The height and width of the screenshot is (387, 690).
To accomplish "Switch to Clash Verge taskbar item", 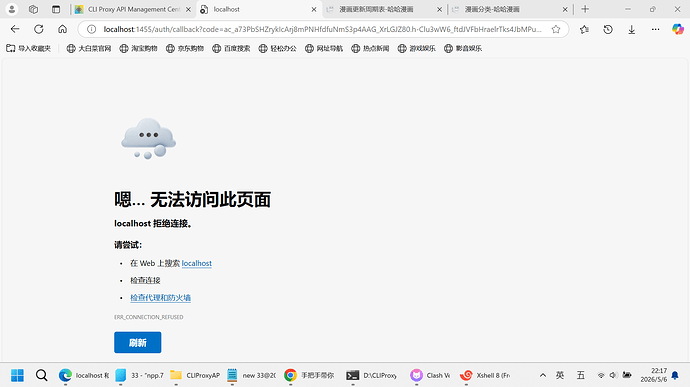I will (429, 375).
